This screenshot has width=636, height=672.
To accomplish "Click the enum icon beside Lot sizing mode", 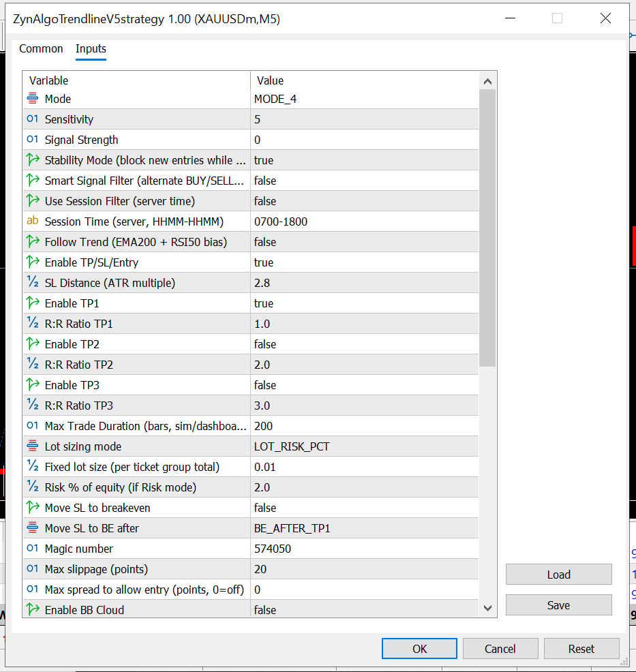I will (x=33, y=446).
